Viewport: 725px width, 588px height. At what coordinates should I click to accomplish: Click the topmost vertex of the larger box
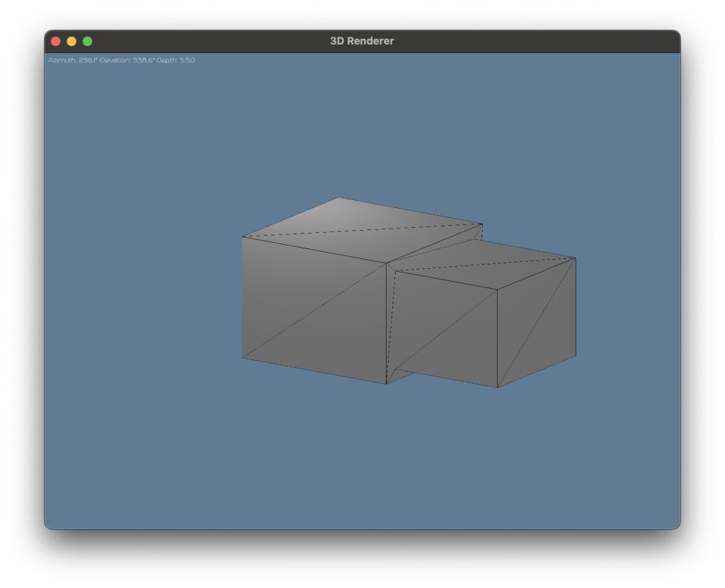tap(339, 197)
